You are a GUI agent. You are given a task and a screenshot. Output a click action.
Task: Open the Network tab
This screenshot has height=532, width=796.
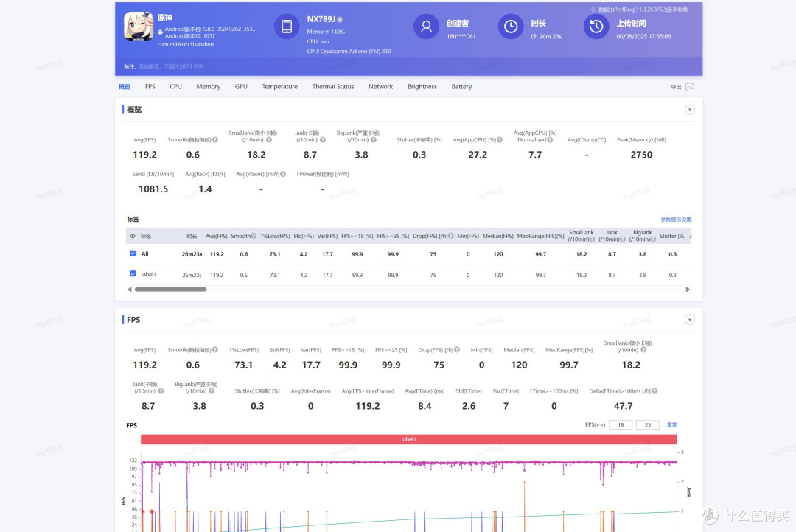pyautogui.click(x=381, y=87)
